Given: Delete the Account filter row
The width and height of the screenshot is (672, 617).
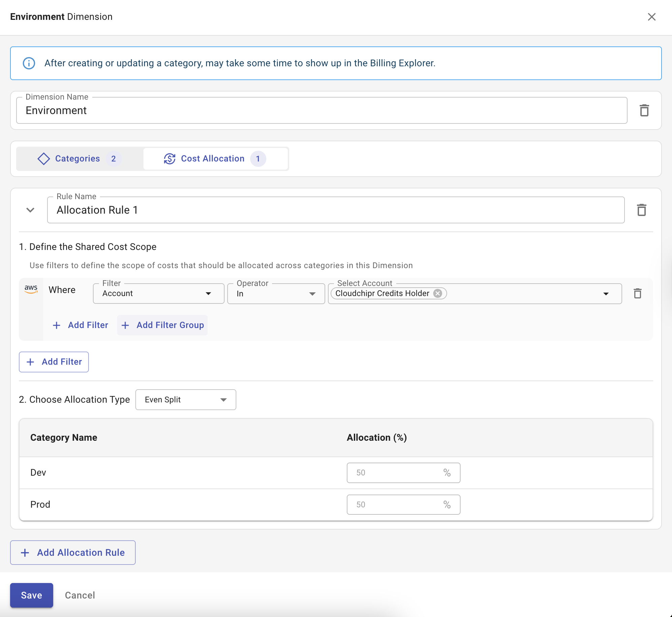Looking at the screenshot, I should pos(637,293).
